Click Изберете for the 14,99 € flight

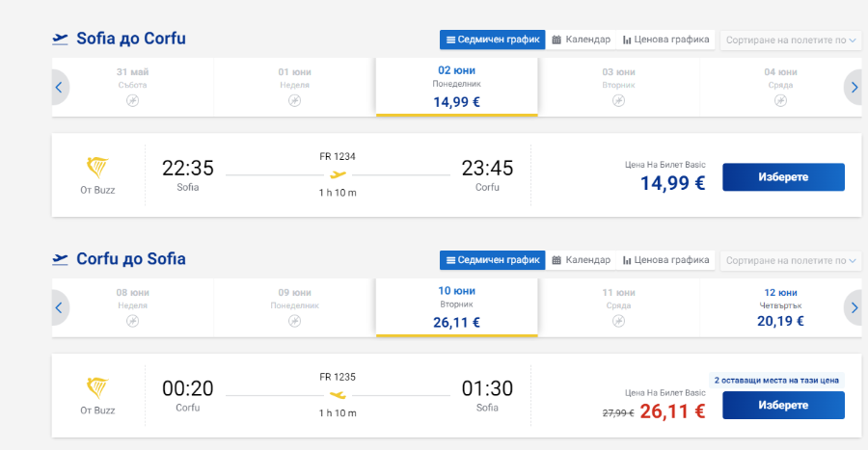(783, 177)
